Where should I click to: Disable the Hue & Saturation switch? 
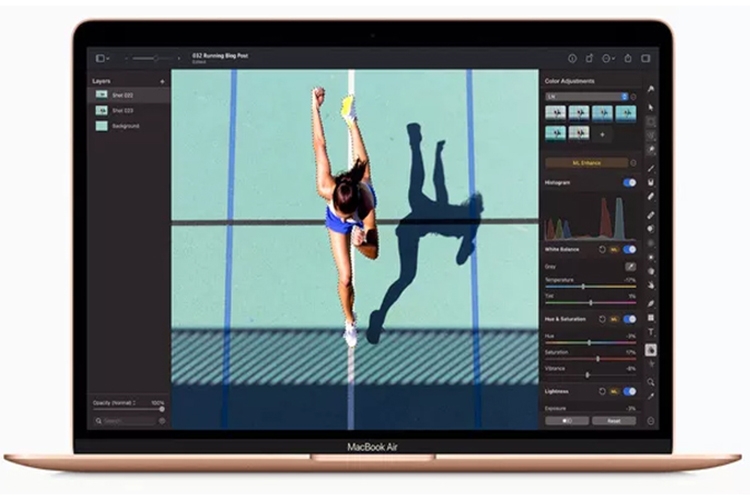[x=629, y=319]
